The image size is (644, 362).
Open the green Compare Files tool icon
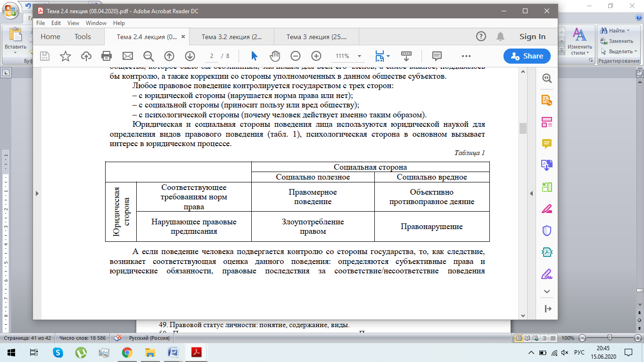click(x=547, y=187)
